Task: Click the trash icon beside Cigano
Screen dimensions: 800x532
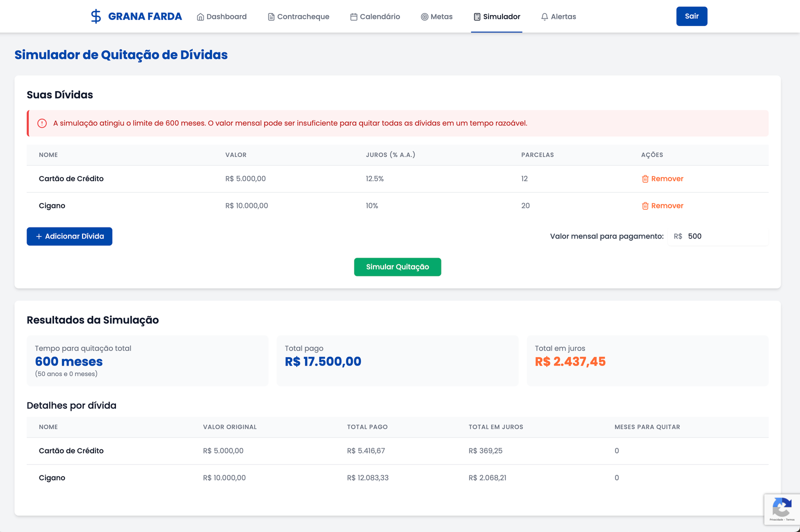Action: tap(645, 205)
